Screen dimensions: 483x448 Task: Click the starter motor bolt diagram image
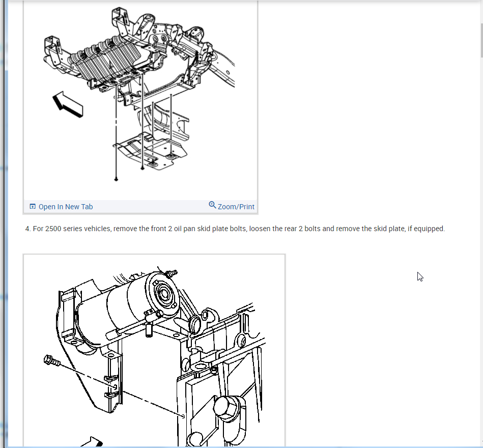[x=154, y=351]
